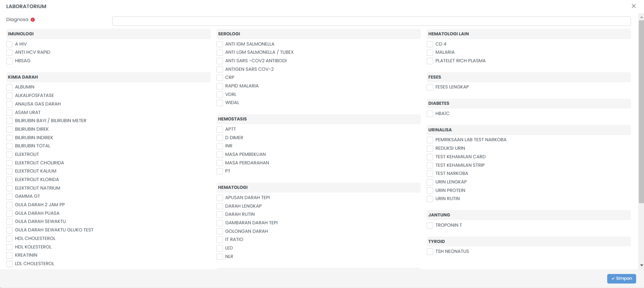
Task: Type in the Diagnosa input field
Action: (x=371, y=21)
